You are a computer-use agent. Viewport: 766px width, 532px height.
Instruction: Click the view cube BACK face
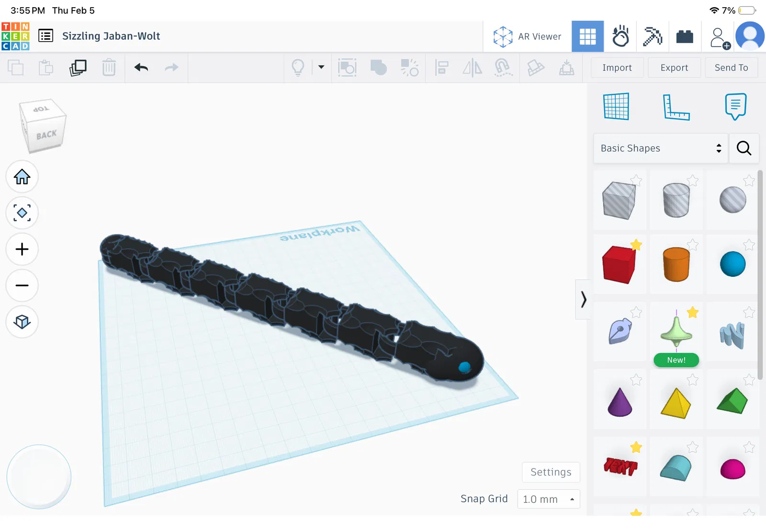coord(46,135)
